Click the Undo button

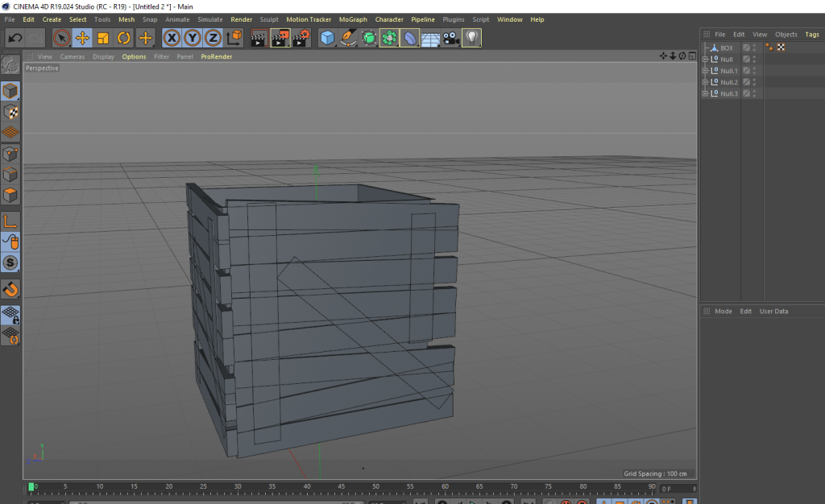(x=15, y=38)
